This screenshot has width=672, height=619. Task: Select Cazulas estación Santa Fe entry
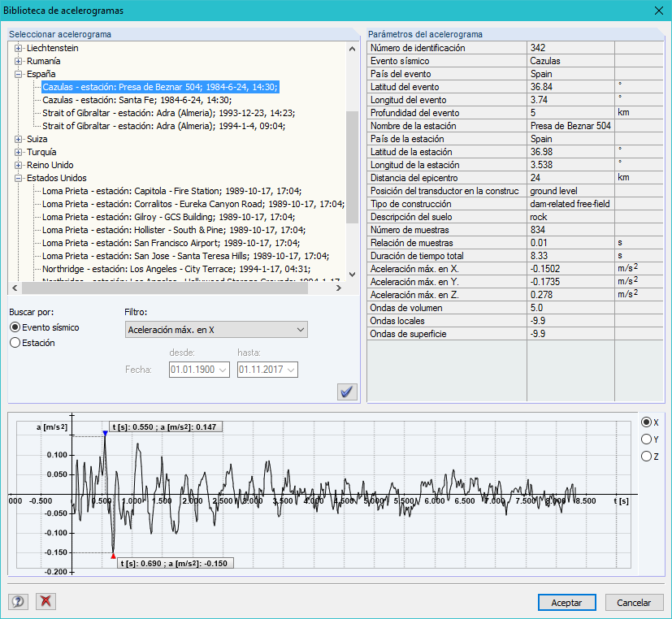[x=137, y=100]
